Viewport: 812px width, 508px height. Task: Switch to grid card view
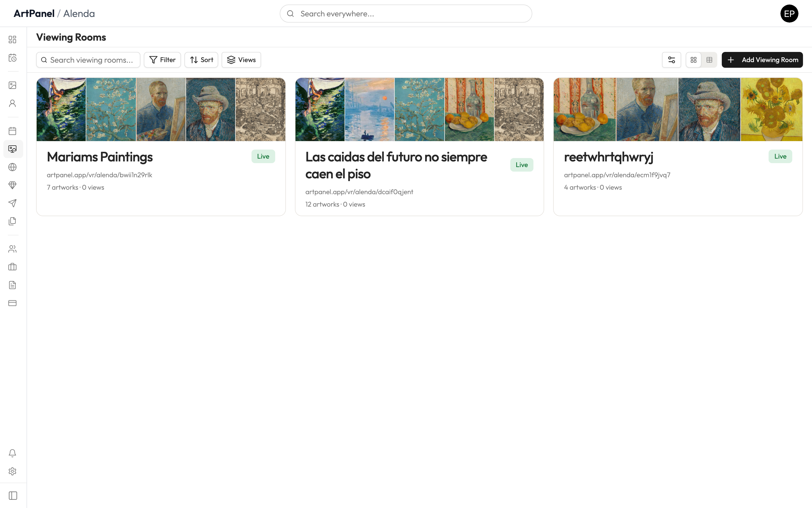click(694, 60)
